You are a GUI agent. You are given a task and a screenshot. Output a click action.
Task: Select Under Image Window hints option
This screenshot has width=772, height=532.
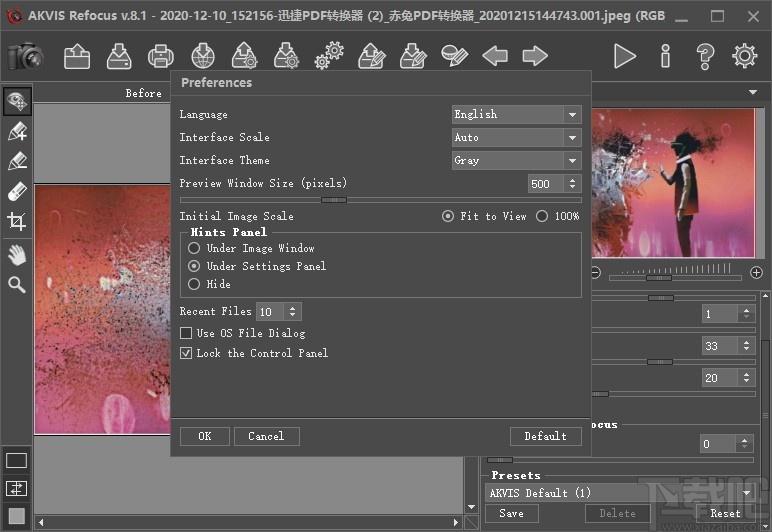[x=194, y=248]
